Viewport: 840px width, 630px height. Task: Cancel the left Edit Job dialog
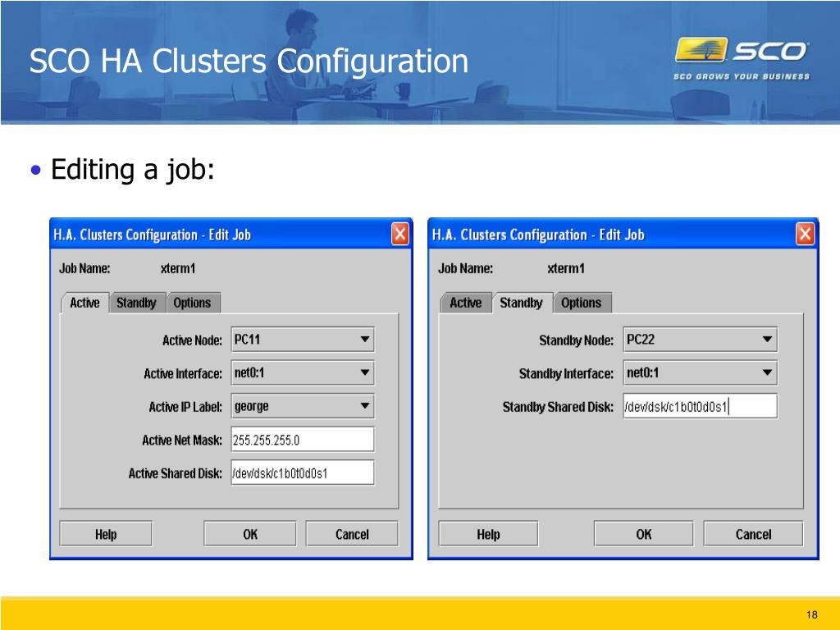pos(352,533)
